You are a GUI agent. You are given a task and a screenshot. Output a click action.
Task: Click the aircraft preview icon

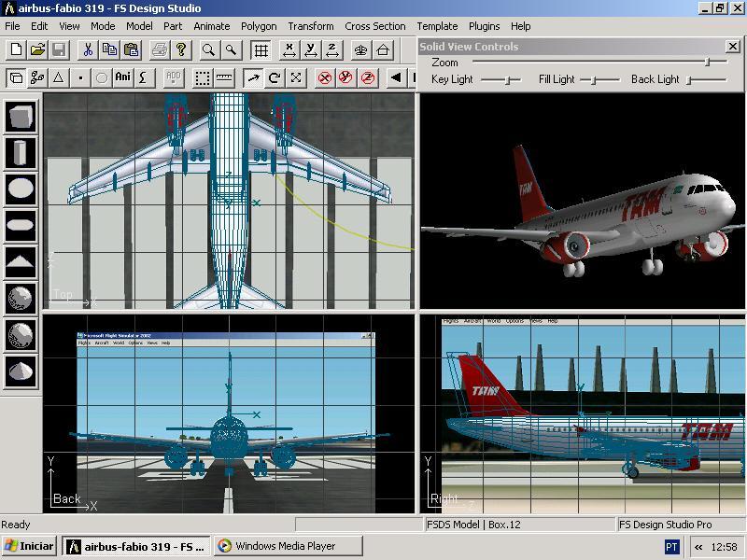coord(361,49)
